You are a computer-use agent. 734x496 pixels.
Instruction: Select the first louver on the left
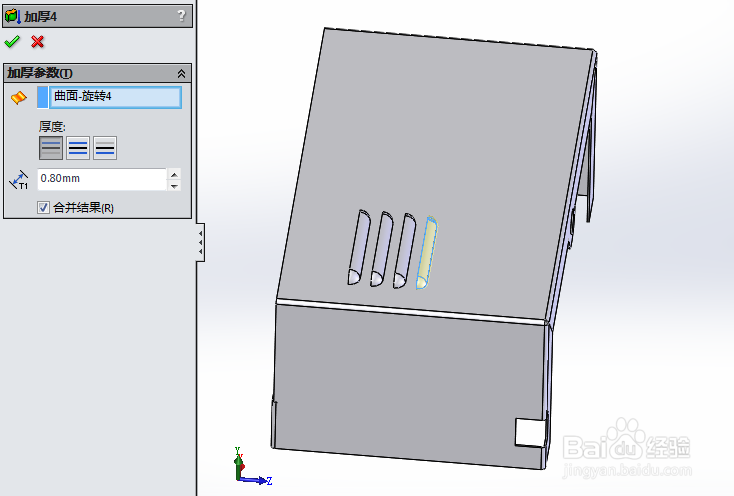pos(359,248)
